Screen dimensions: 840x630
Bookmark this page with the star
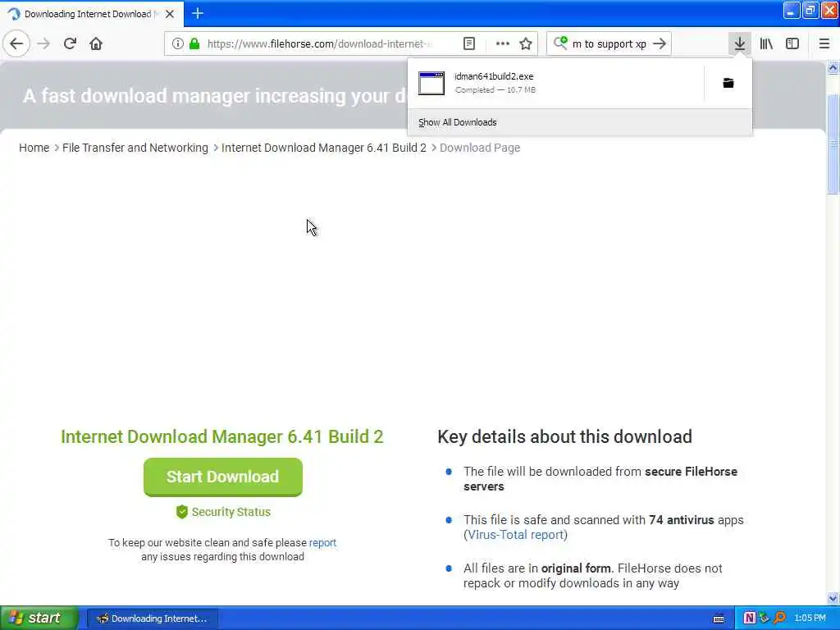click(x=526, y=43)
